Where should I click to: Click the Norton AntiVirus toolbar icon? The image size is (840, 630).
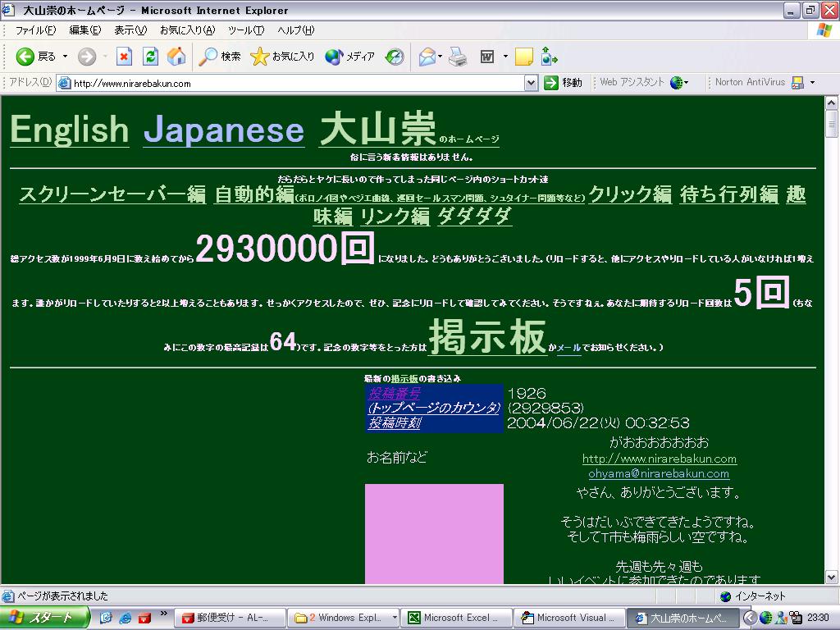[797, 83]
